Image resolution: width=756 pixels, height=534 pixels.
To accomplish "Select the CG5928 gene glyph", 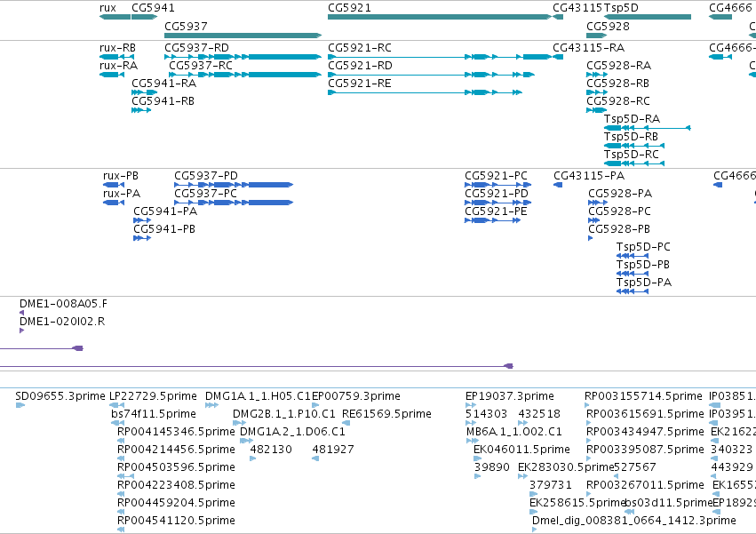I will pos(596,36).
